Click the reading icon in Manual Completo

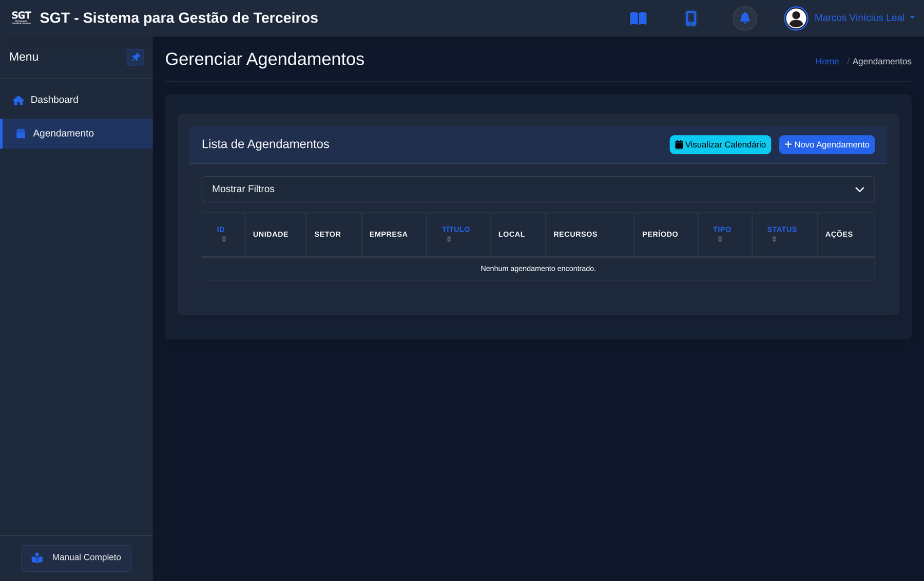pyautogui.click(x=37, y=558)
